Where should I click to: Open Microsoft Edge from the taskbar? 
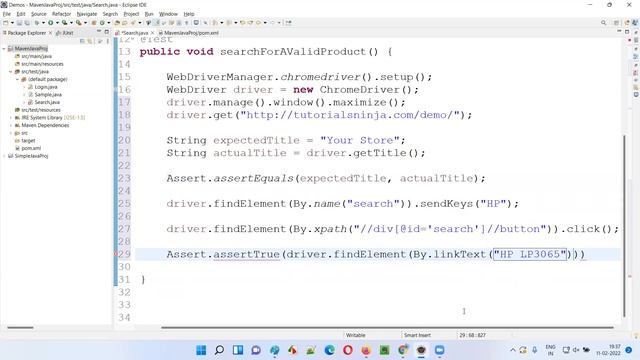[329, 350]
